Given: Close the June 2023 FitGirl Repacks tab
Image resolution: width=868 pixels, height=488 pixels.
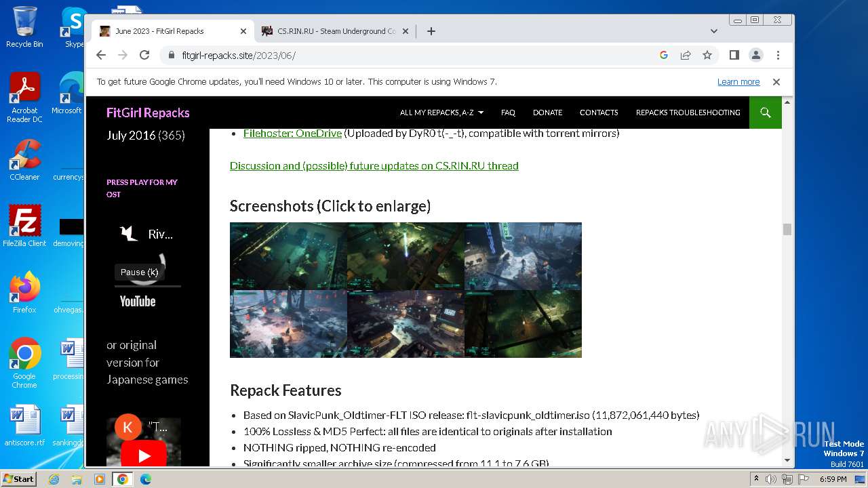Looking at the screenshot, I should pos(243,31).
